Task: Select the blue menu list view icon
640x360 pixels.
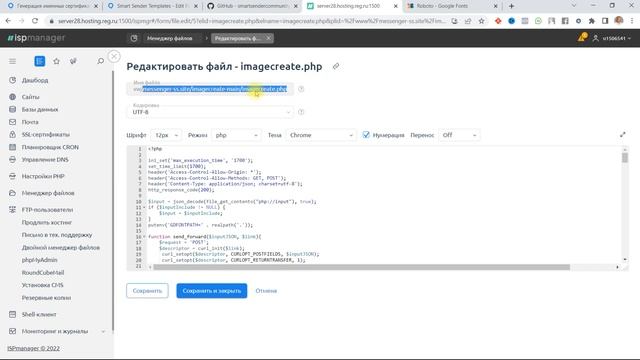Action: pos(40,61)
